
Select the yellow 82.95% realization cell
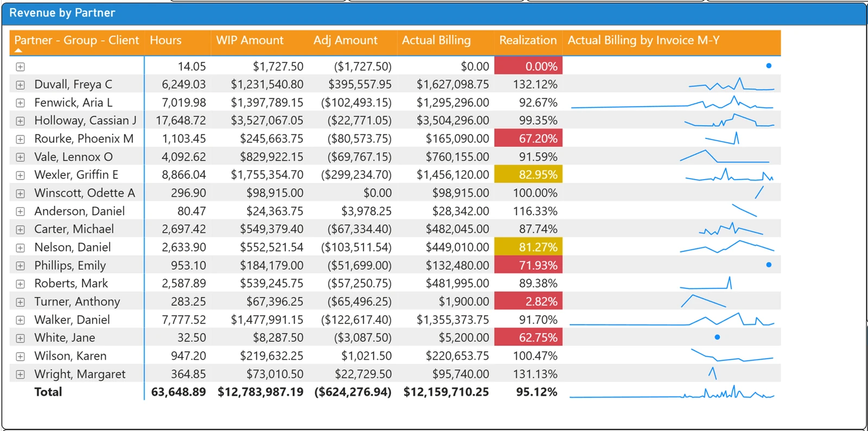coord(528,175)
